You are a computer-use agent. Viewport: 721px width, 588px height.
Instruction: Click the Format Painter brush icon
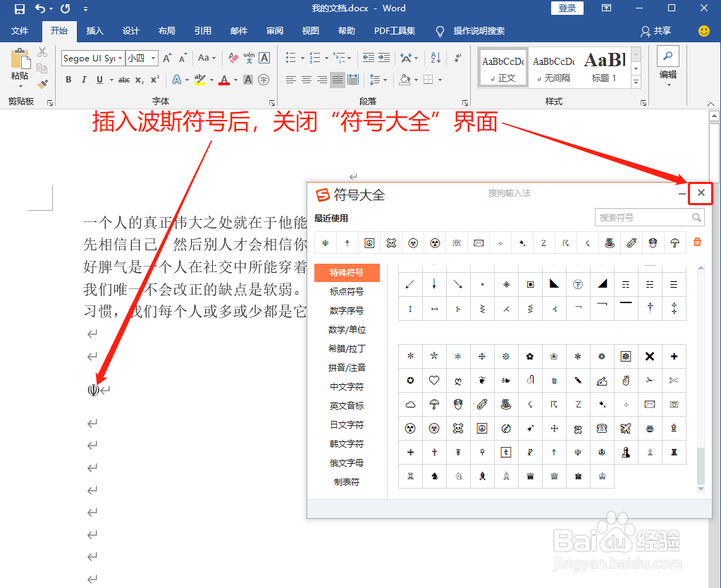(42, 84)
